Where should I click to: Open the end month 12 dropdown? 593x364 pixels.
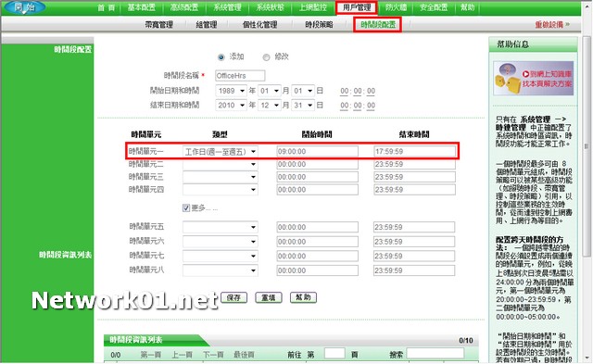coord(270,105)
